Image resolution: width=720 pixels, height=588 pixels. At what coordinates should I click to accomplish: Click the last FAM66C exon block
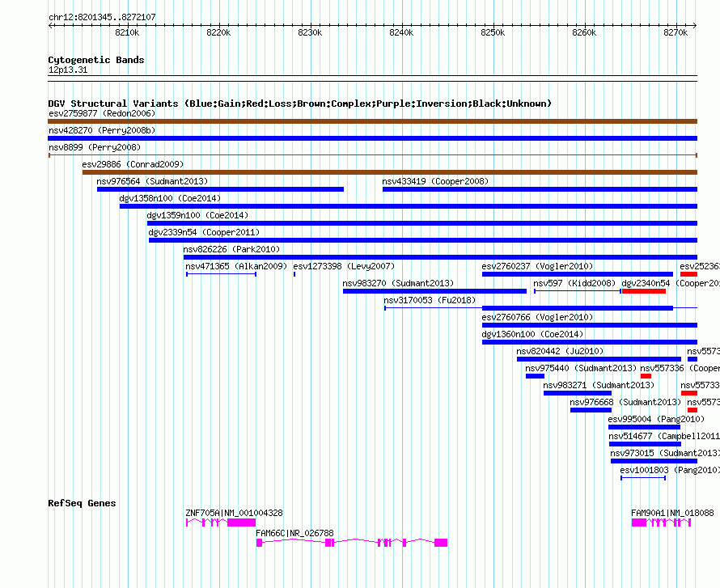click(441, 543)
